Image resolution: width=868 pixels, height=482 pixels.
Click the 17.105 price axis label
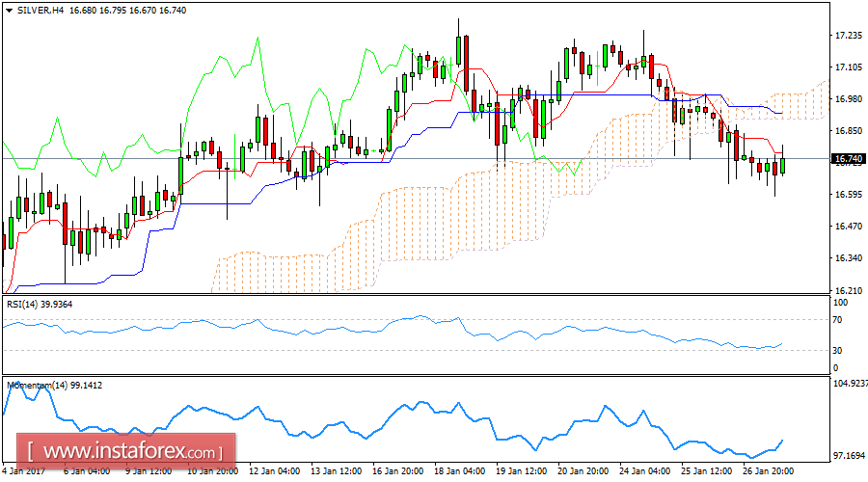coord(849,67)
